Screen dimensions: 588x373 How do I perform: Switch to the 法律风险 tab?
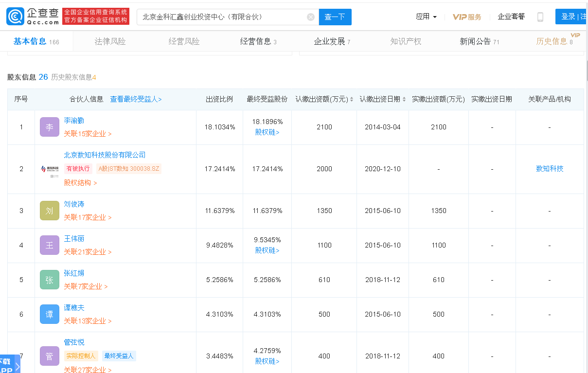coord(110,42)
